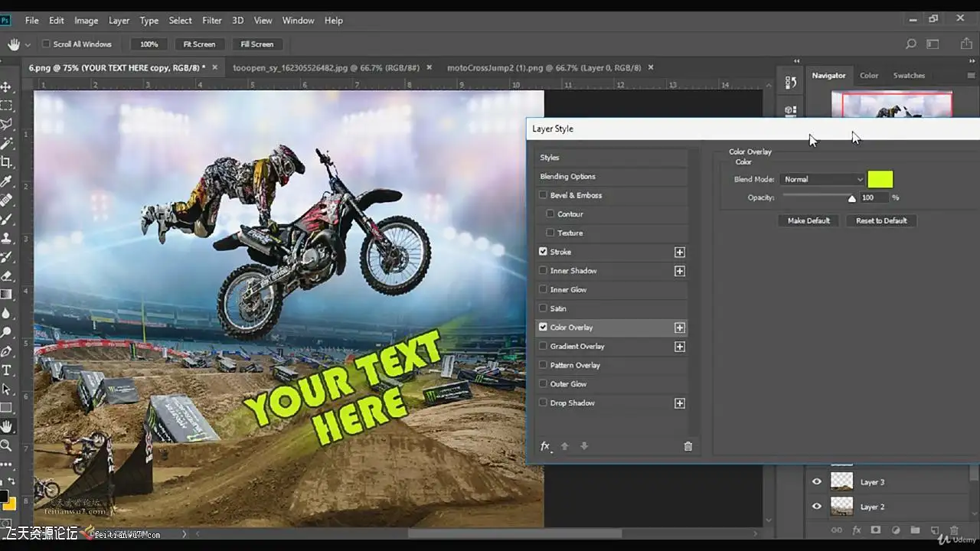Add another Gradient Overlay with plus button
Image resolution: width=980 pixels, height=551 pixels.
point(679,347)
